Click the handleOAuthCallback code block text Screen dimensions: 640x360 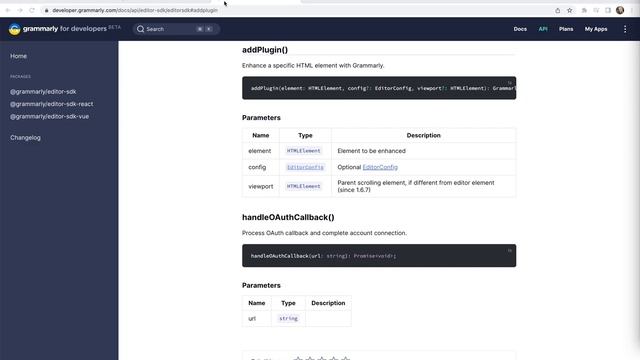pos(323,256)
